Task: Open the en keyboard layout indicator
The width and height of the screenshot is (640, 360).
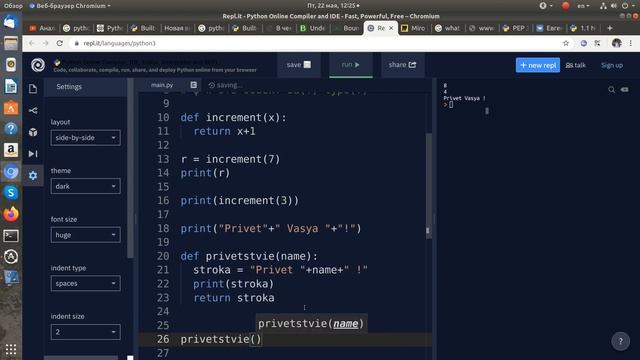Action: (x=583, y=6)
